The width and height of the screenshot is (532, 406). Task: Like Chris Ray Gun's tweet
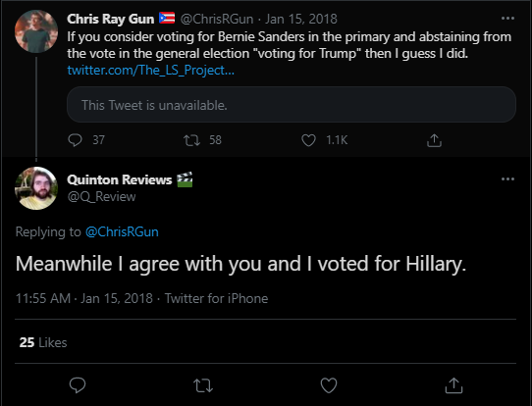click(x=308, y=140)
